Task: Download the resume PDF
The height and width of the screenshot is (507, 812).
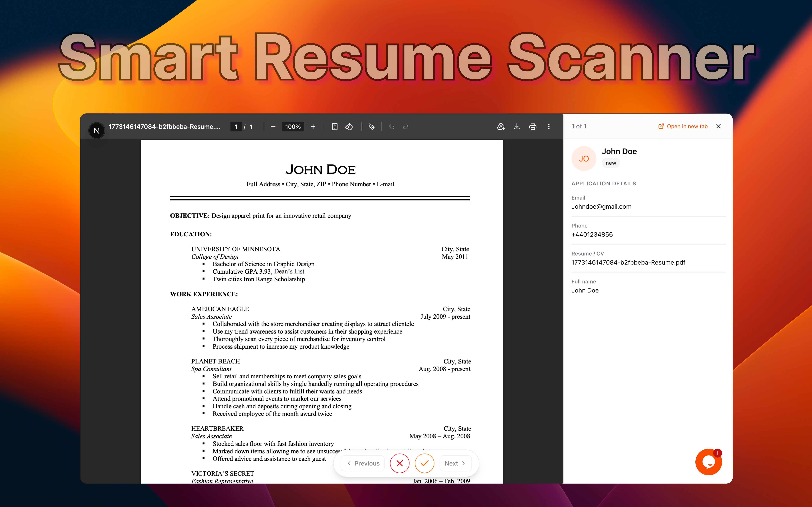Action: (x=517, y=126)
